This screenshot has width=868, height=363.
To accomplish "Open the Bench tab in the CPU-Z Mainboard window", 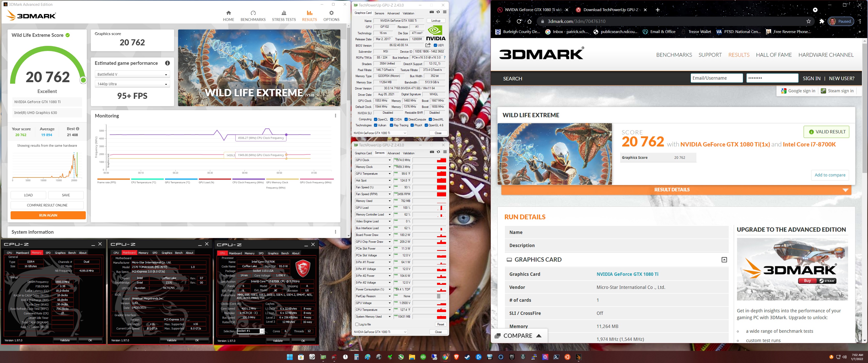I will [179, 253].
